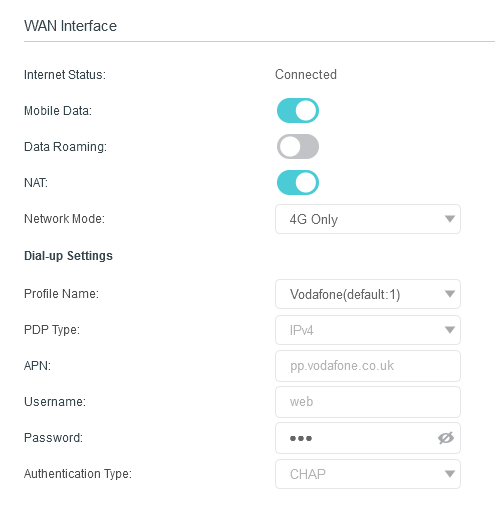Show password using the eye icon
495x511 pixels.
click(x=446, y=438)
